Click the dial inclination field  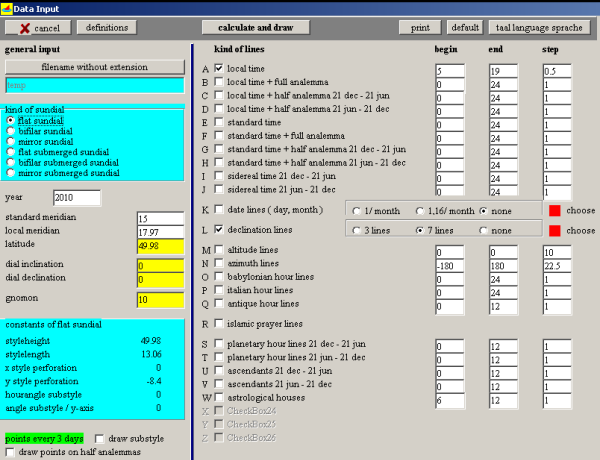pyautogui.click(x=160, y=266)
